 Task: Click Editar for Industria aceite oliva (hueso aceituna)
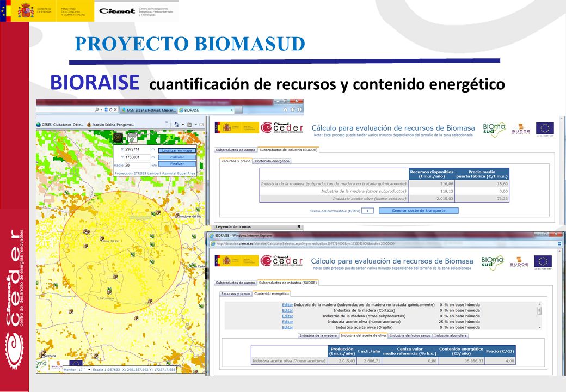(x=287, y=322)
